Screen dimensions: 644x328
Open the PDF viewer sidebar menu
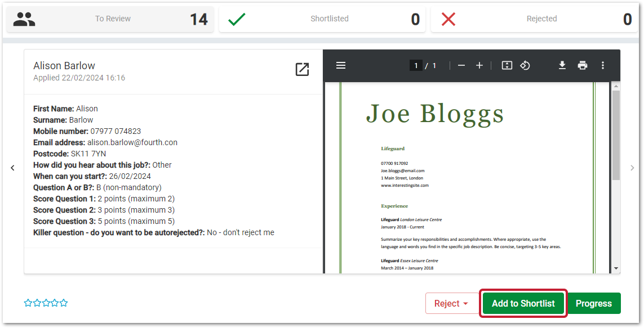tap(340, 65)
